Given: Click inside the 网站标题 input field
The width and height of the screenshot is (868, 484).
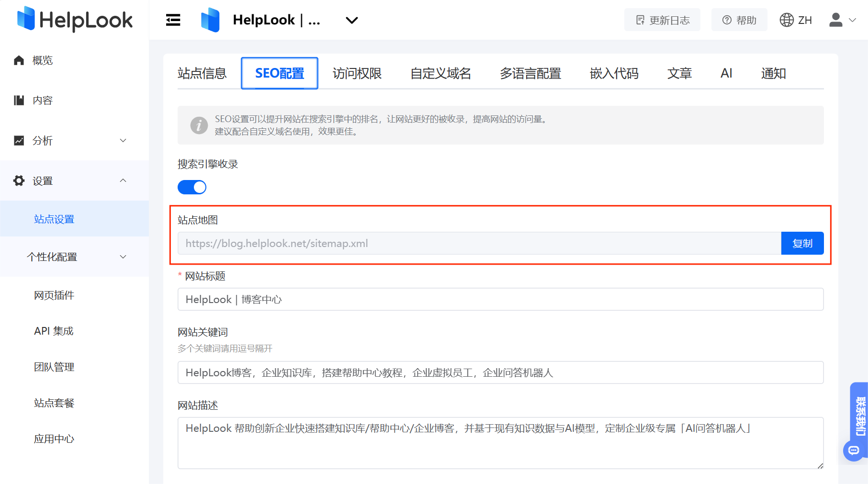Looking at the screenshot, I should click(431, 299).
